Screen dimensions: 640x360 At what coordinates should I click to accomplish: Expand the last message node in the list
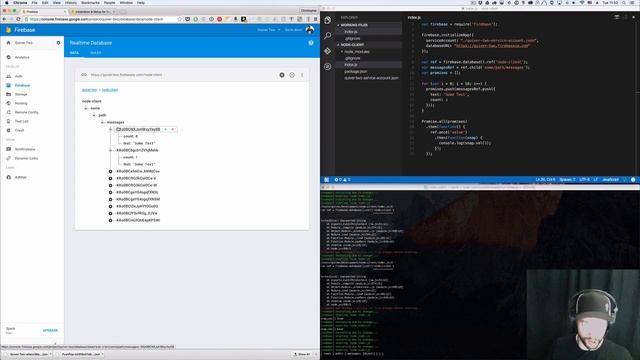pos(111,220)
